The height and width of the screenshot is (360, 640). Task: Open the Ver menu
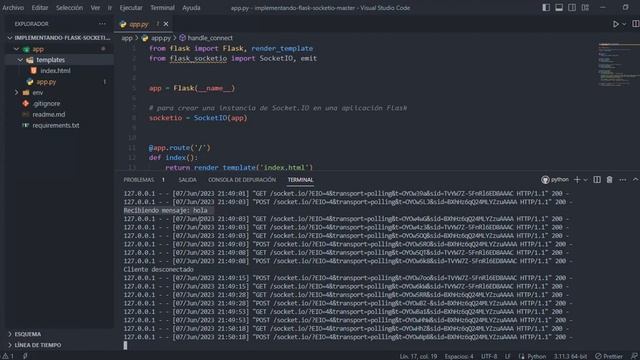click(x=95, y=7)
